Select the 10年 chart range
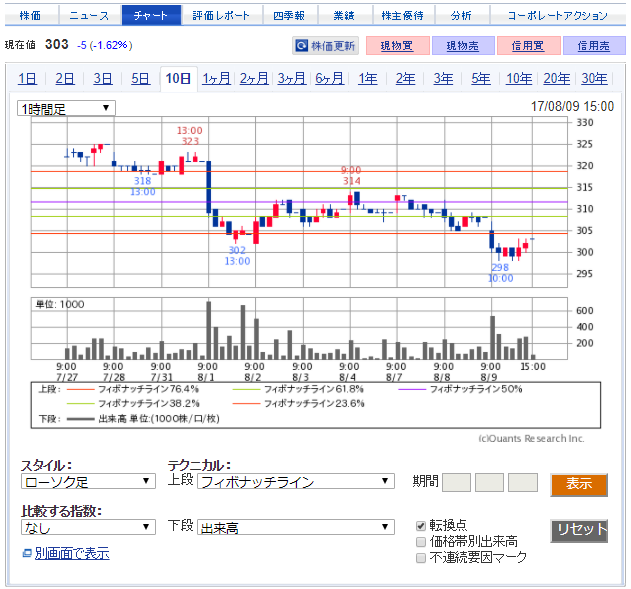The height and width of the screenshot is (589, 631). pyautogui.click(x=519, y=78)
